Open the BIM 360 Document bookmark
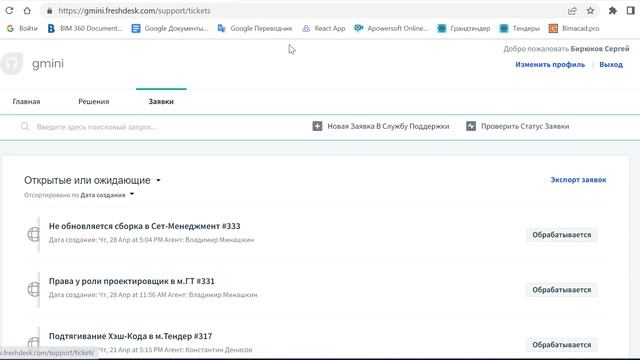 pos(85,29)
